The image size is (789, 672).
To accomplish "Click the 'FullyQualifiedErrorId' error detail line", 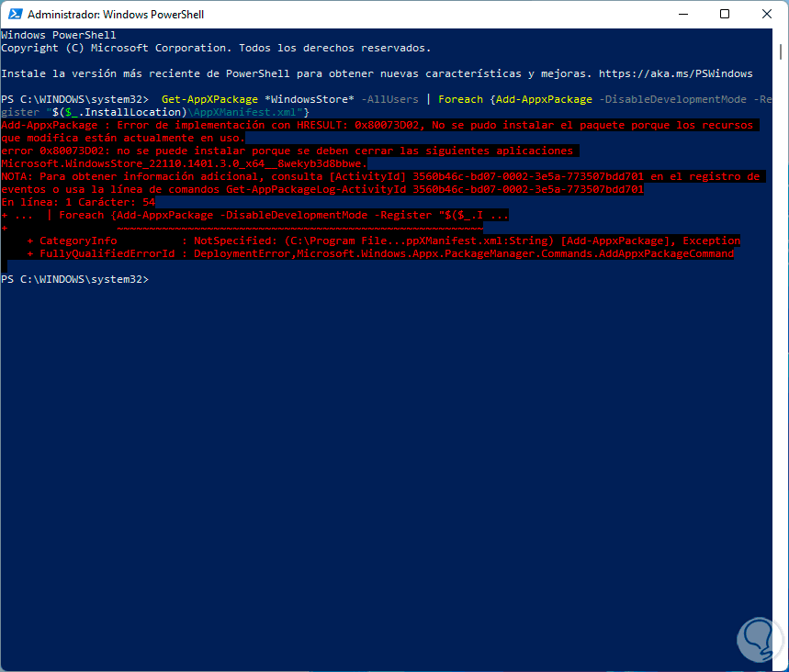I will [380, 253].
